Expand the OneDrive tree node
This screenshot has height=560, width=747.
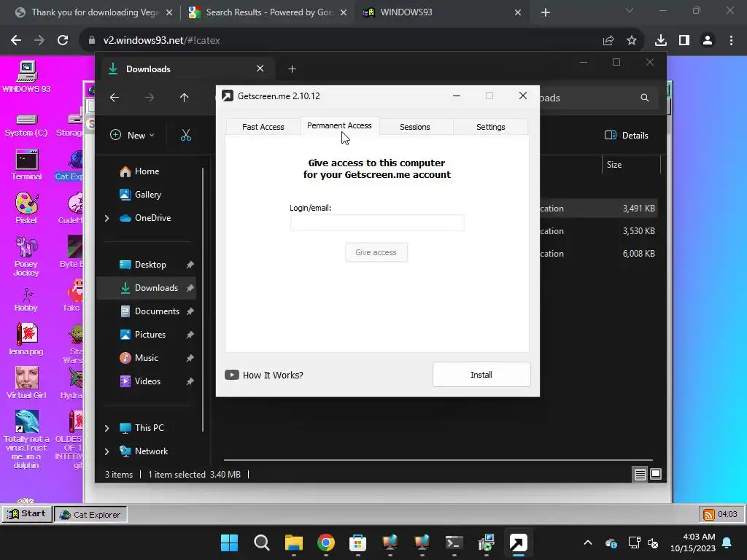pyautogui.click(x=107, y=218)
